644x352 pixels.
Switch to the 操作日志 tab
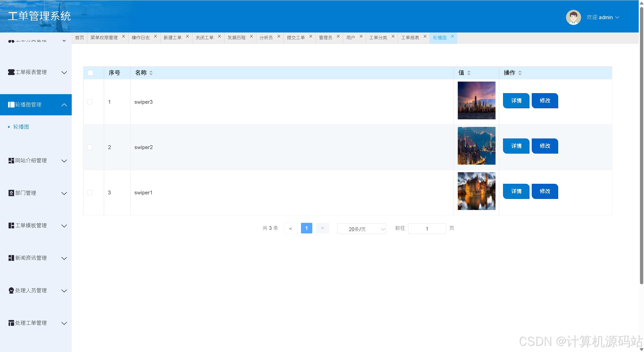pos(141,38)
